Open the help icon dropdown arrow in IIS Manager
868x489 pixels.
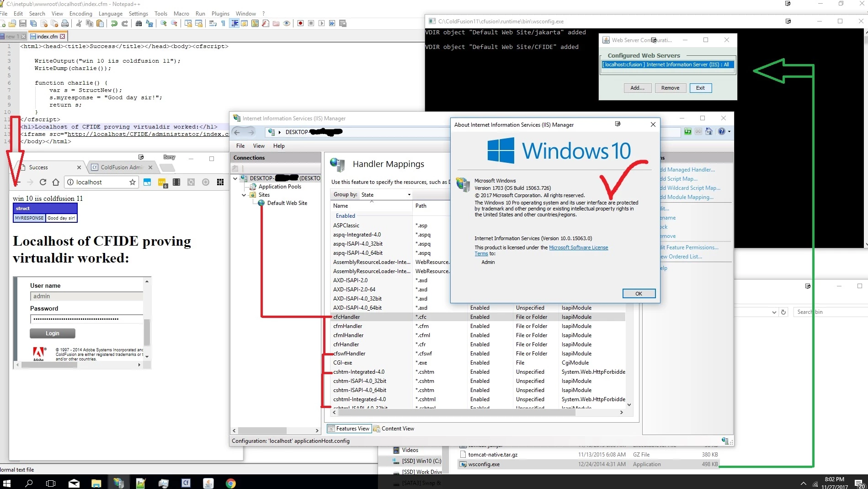point(729,132)
